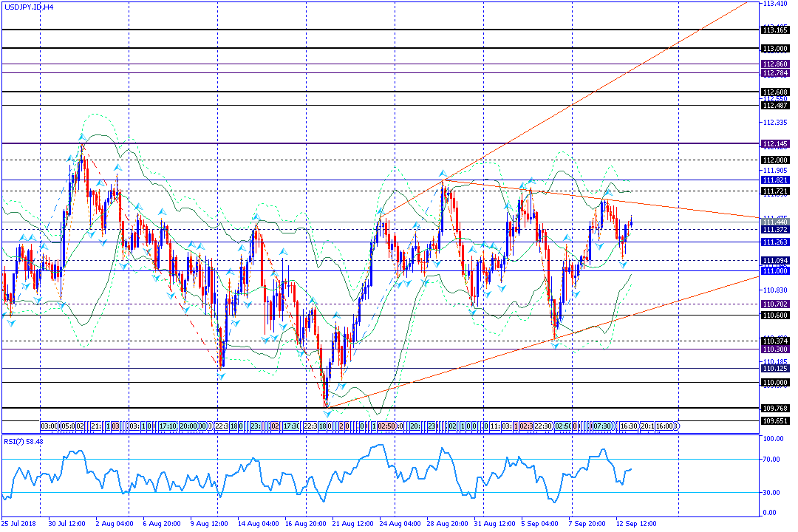This screenshot has height=532, width=798.
Task: Click the 12 Sep 12:00 date label
Action: pyautogui.click(x=637, y=523)
